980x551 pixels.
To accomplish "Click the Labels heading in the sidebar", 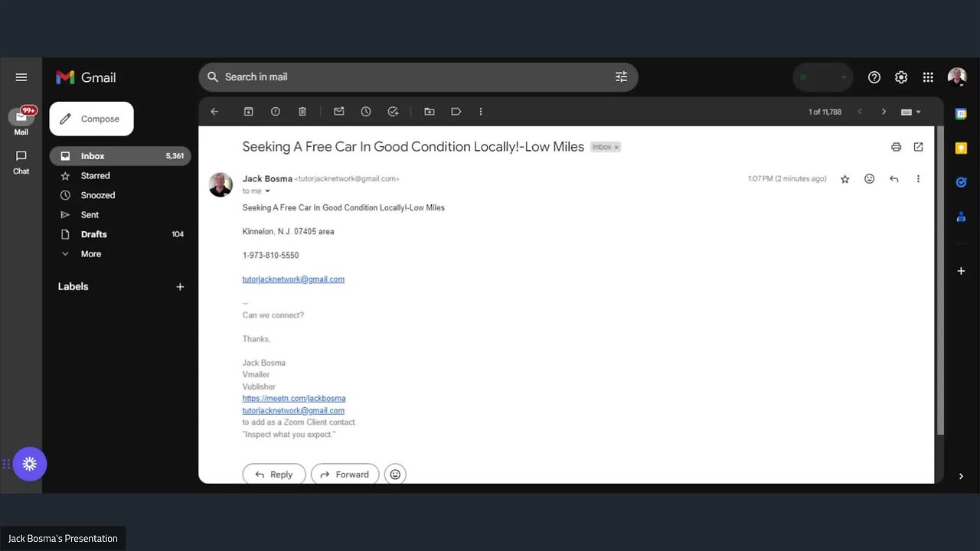I will point(73,287).
